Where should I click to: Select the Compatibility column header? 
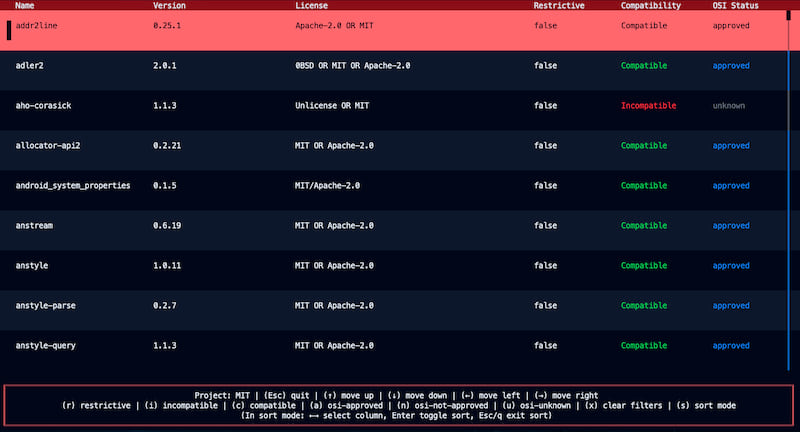(650, 6)
